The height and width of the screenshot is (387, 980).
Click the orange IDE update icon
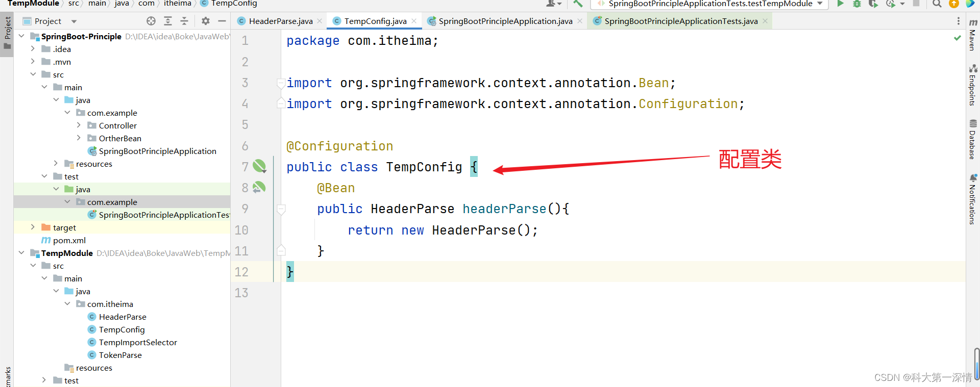pyautogui.click(x=953, y=4)
